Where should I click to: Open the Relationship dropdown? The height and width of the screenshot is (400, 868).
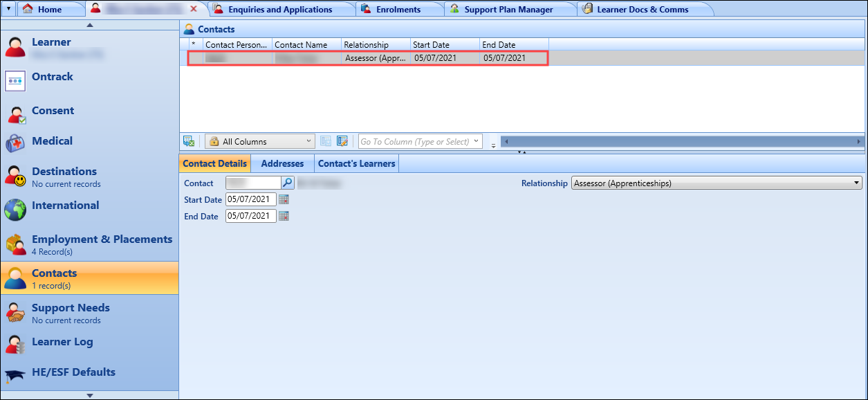[x=856, y=183]
